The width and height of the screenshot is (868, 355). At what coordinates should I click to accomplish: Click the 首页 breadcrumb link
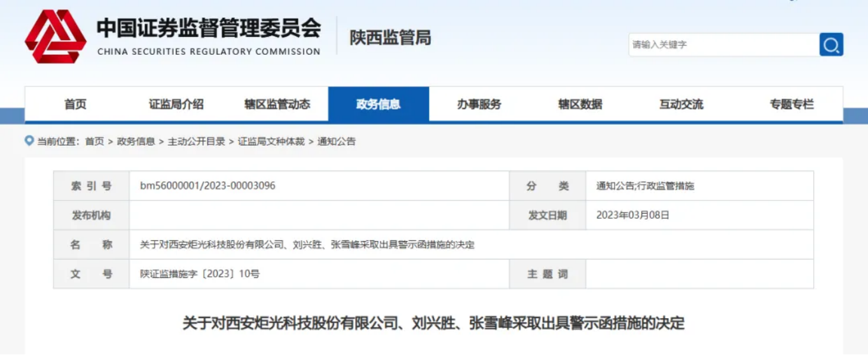94,141
